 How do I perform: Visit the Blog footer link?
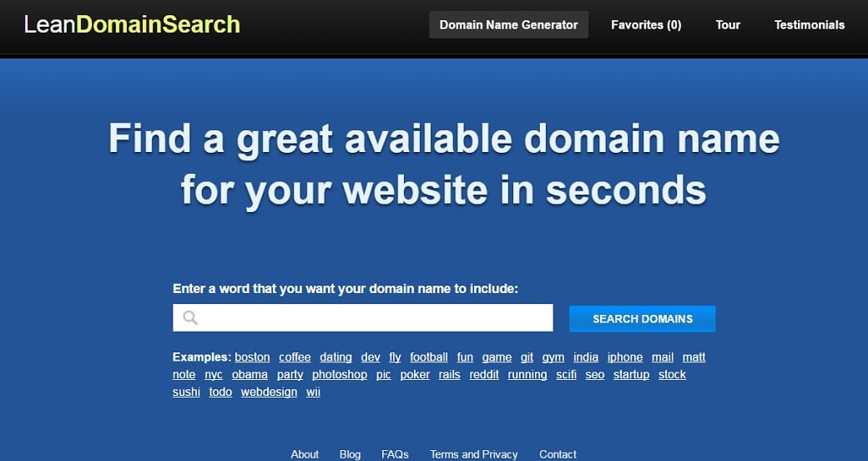(351, 454)
